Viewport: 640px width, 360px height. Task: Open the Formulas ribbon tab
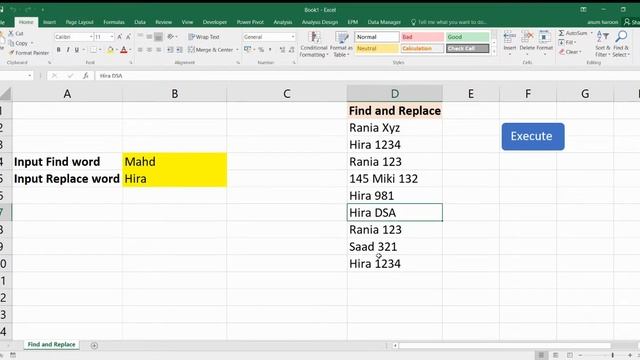[x=114, y=22]
